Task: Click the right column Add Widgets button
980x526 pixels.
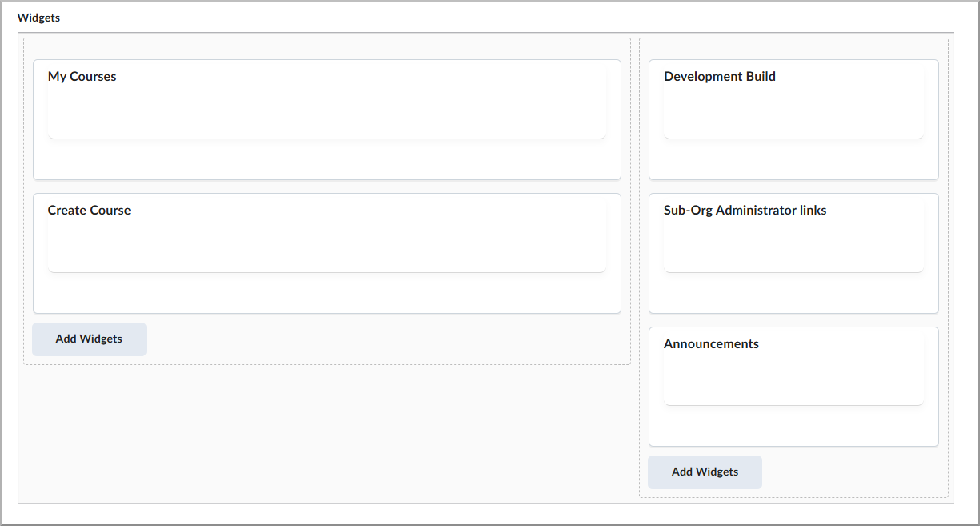Action: coord(705,472)
